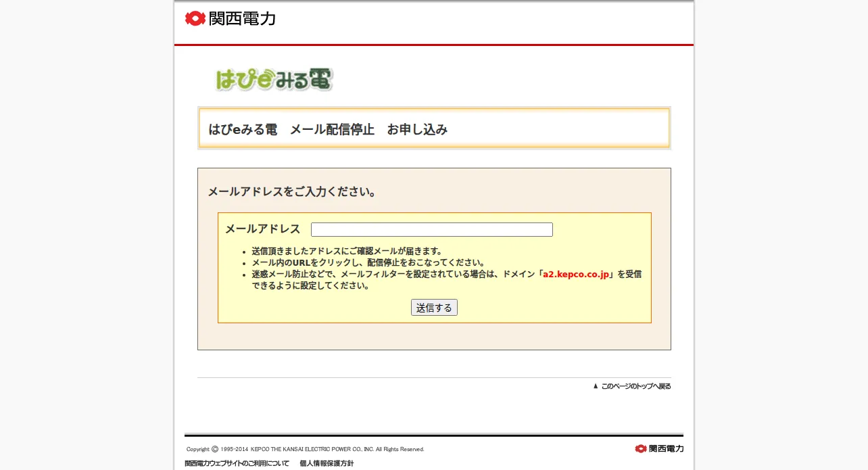Image resolution: width=868 pixels, height=470 pixels.
Task: Open 関西電力ウェブサイトのご利用について link
Action: click(x=237, y=463)
